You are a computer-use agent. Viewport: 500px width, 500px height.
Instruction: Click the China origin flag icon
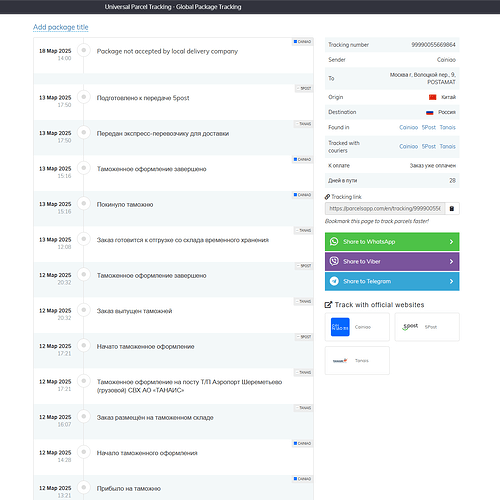(x=432, y=97)
